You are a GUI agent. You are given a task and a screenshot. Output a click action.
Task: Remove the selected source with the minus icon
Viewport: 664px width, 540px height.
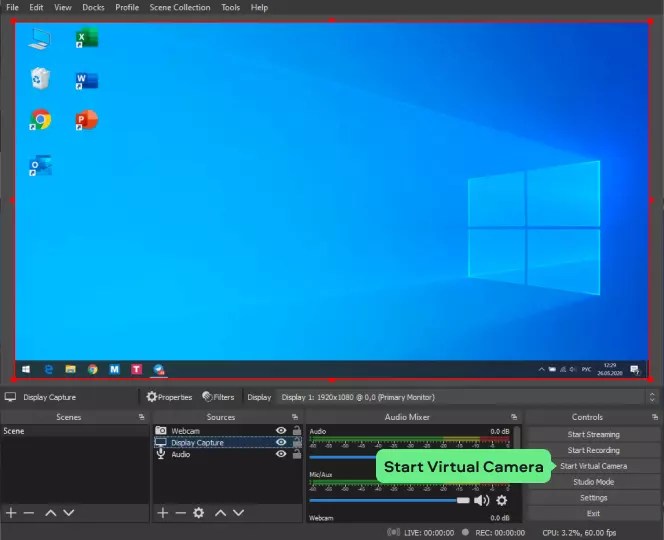click(x=180, y=513)
